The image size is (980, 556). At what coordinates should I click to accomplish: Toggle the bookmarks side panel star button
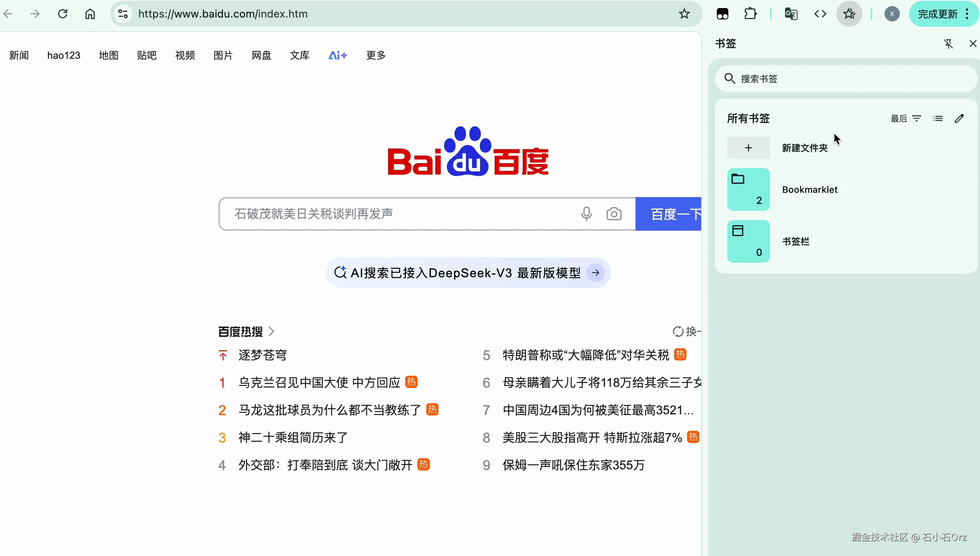coord(849,14)
